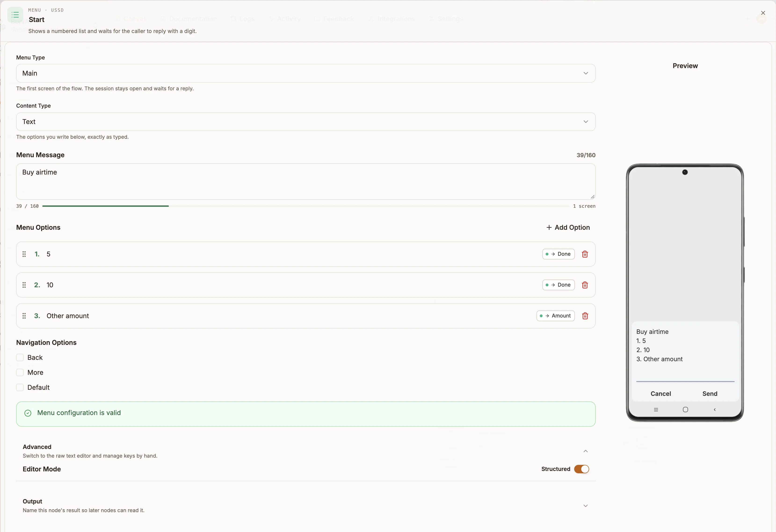Click 'Menu configuration is valid' message
The width and height of the screenshot is (776, 532).
pos(79,413)
